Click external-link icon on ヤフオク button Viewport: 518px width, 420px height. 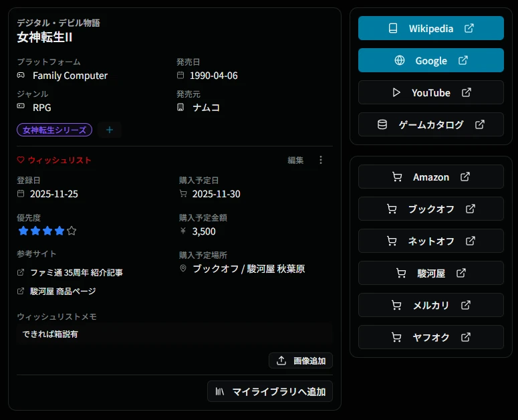tap(465, 337)
